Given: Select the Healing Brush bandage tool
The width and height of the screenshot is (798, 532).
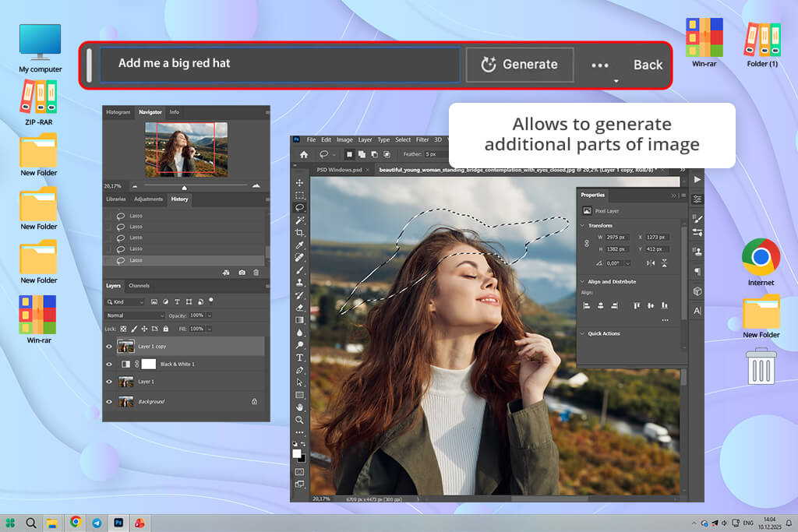Looking at the screenshot, I should tap(299, 257).
